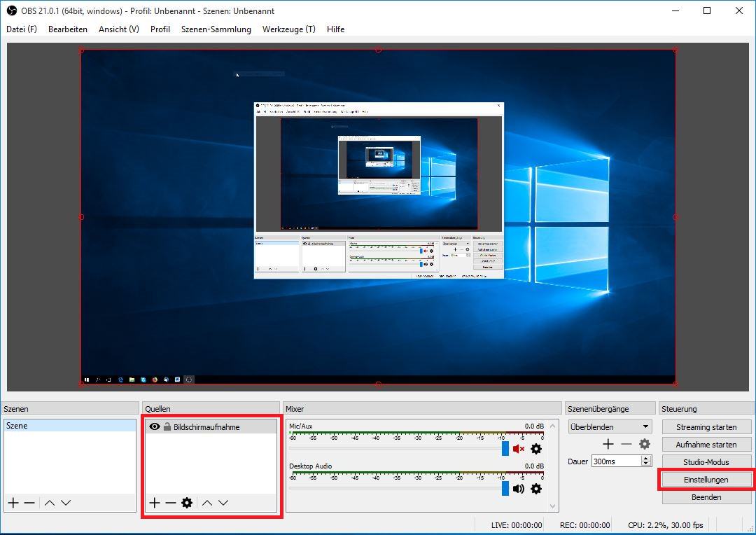Click Task View icon in preview taskbar
Screen dimensions: 756x535
(109, 380)
